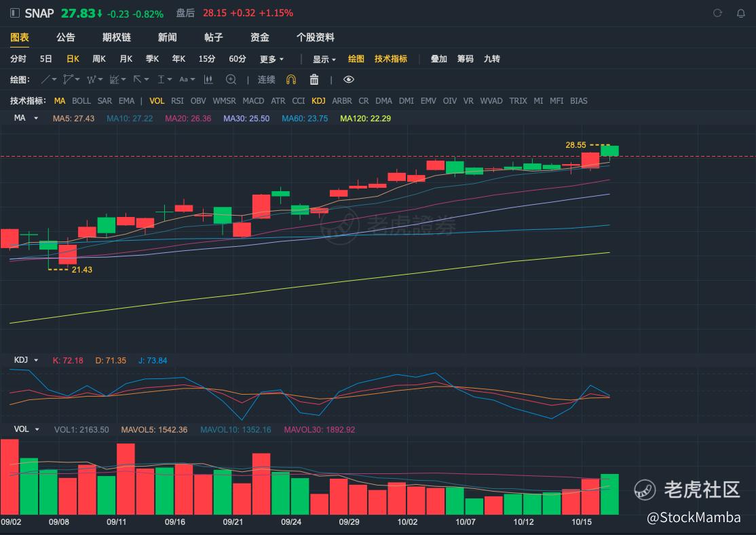Enable the MACD indicator
This screenshot has height=535, width=756.
253,100
